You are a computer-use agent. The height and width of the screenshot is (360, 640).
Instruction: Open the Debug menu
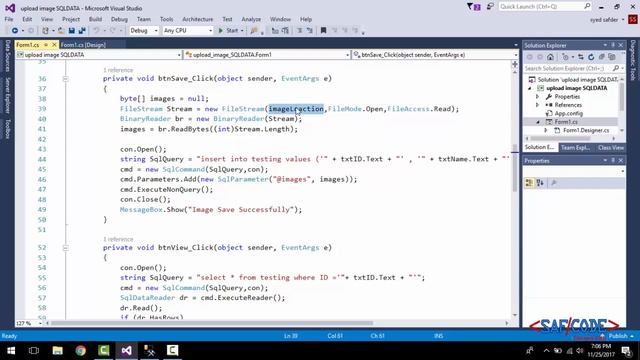(x=119, y=19)
